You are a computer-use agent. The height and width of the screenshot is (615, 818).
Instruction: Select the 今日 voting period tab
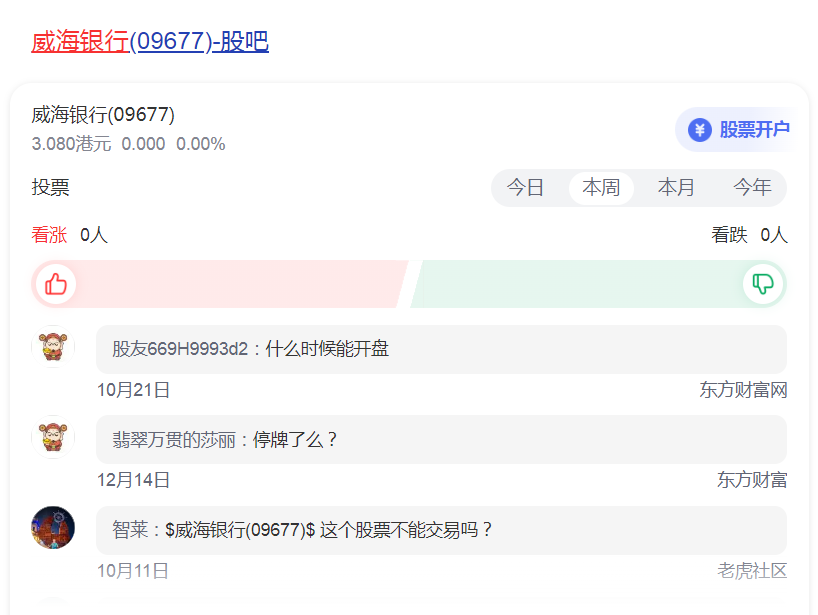pyautogui.click(x=525, y=188)
